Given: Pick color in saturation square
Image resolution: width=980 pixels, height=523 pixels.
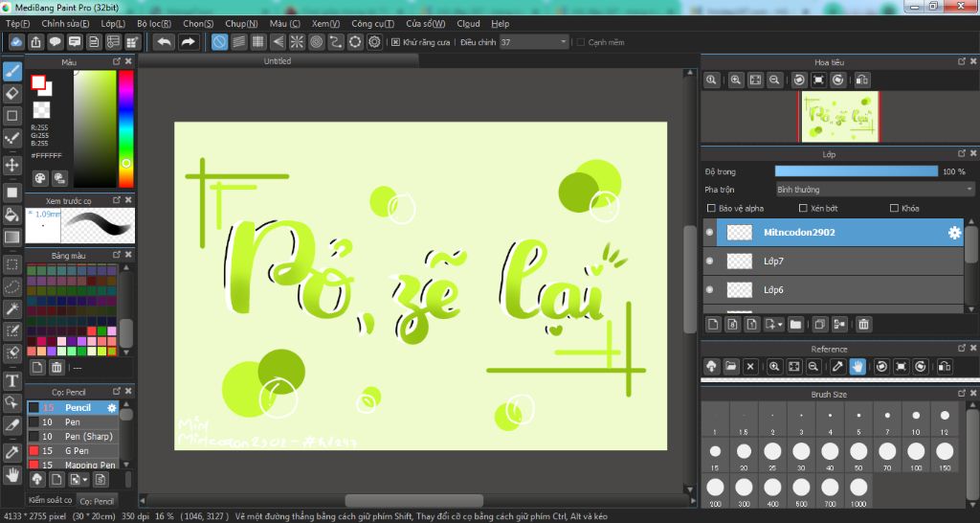Looking at the screenshot, I should [x=95, y=129].
